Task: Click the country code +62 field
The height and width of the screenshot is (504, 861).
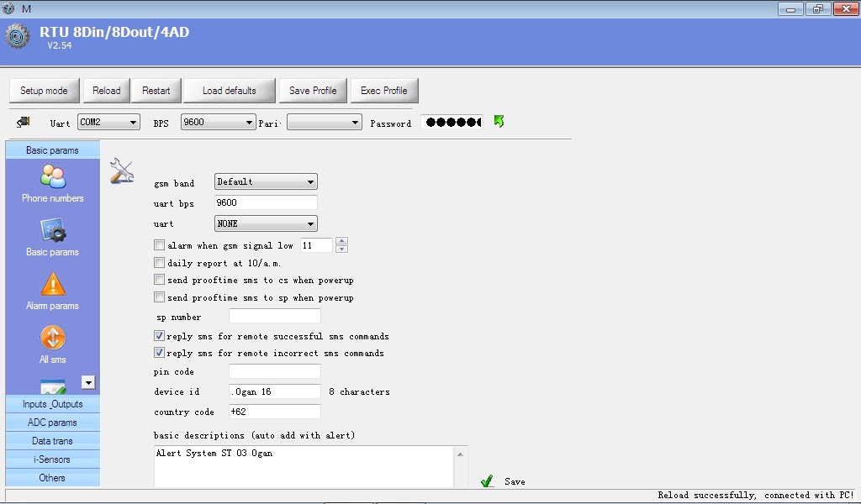Action: tap(275, 412)
